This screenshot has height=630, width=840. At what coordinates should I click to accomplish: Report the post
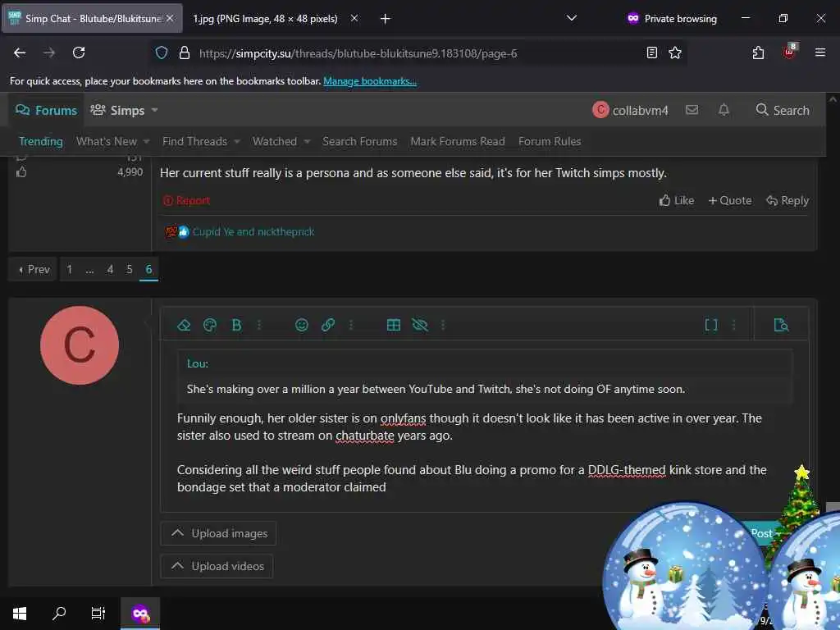(x=186, y=200)
